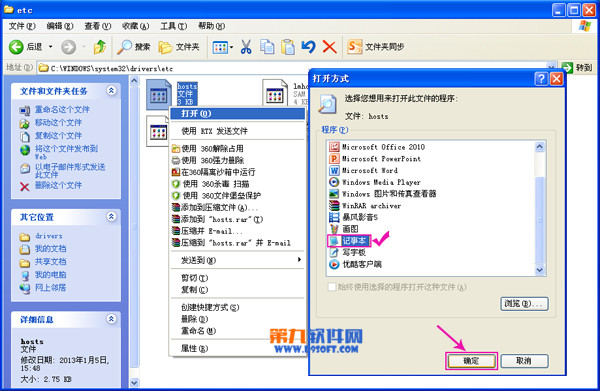Click 移动这个文件 task link
The image size is (600, 391).
pos(58,122)
